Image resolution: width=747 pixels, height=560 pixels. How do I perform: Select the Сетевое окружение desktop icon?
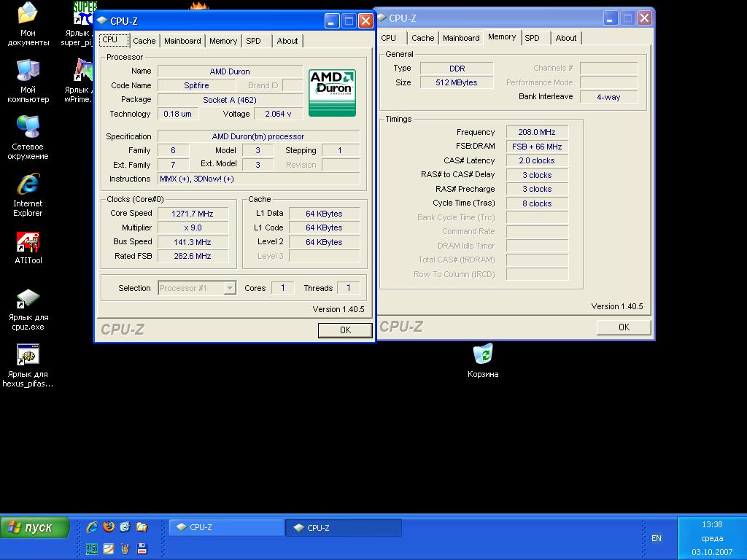[28, 138]
